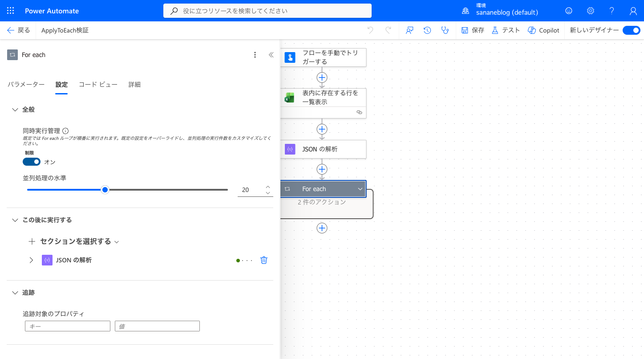Select the 表内に存在する行を一覧表示 action card
Viewport: 644px width, 359px height.
coord(323,103)
